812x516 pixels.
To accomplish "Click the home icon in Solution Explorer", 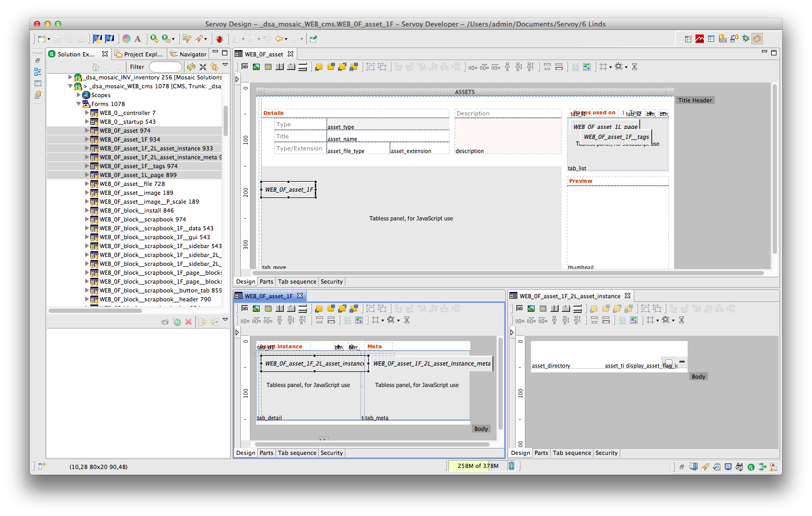I will click(96, 67).
